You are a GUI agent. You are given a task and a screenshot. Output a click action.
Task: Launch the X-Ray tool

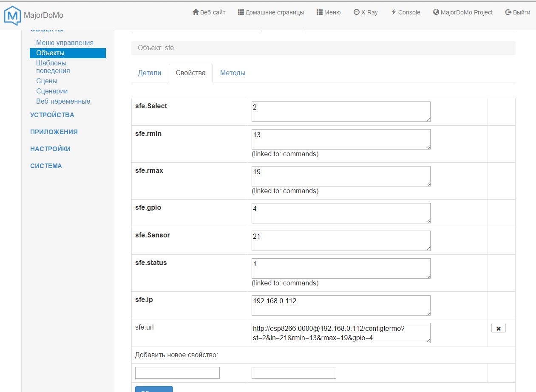pyautogui.click(x=365, y=12)
